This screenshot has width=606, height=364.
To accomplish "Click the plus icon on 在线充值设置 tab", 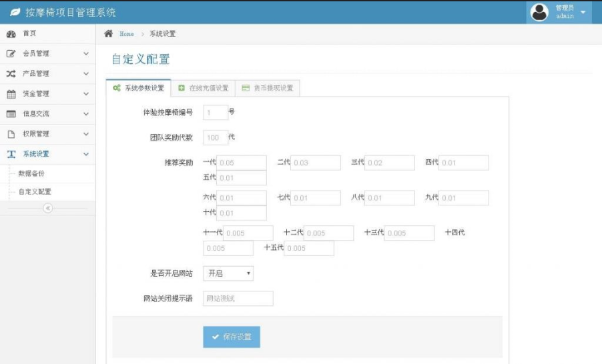I will tap(182, 88).
